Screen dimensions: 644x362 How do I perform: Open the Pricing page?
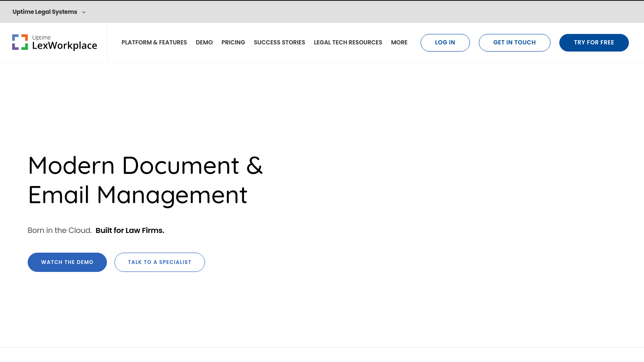click(233, 42)
